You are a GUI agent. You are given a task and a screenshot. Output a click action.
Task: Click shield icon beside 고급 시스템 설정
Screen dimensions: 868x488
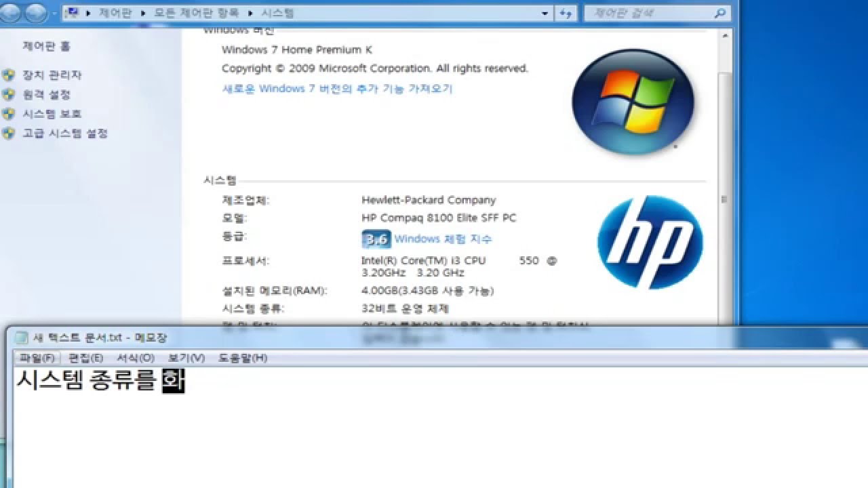pyautogui.click(x=9, y=134)
